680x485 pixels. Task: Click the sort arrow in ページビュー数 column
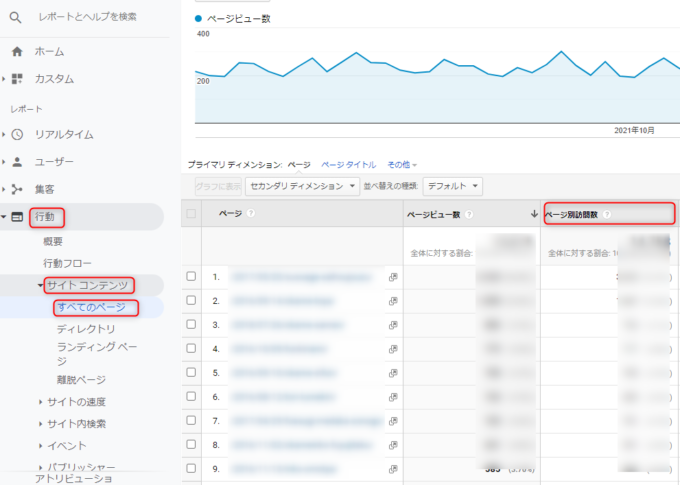(x=534, y=214)
